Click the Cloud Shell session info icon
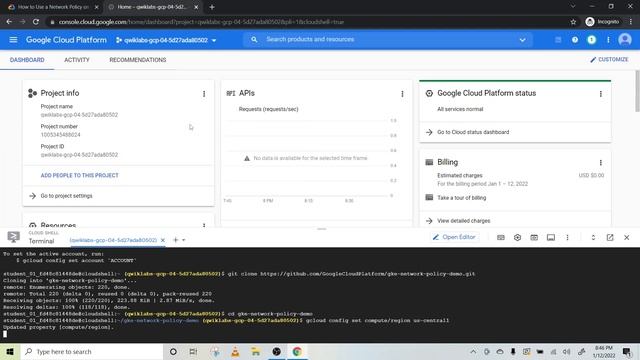640x360 pixels. click(551, 238)
